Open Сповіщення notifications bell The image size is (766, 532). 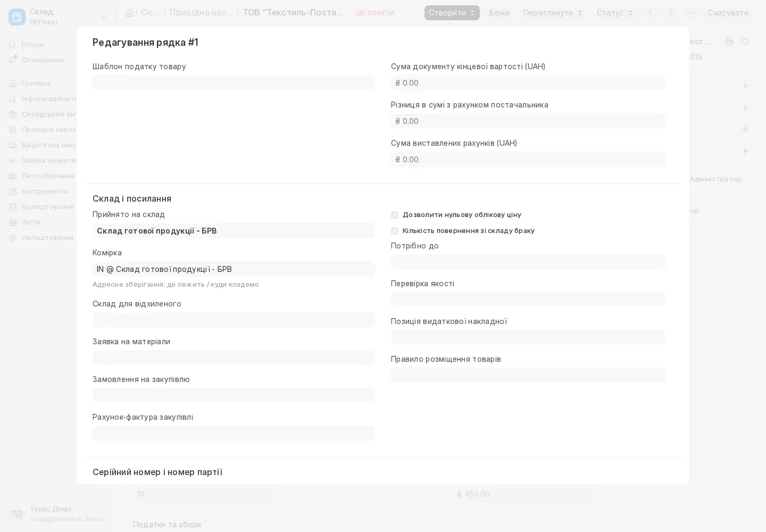13,60
